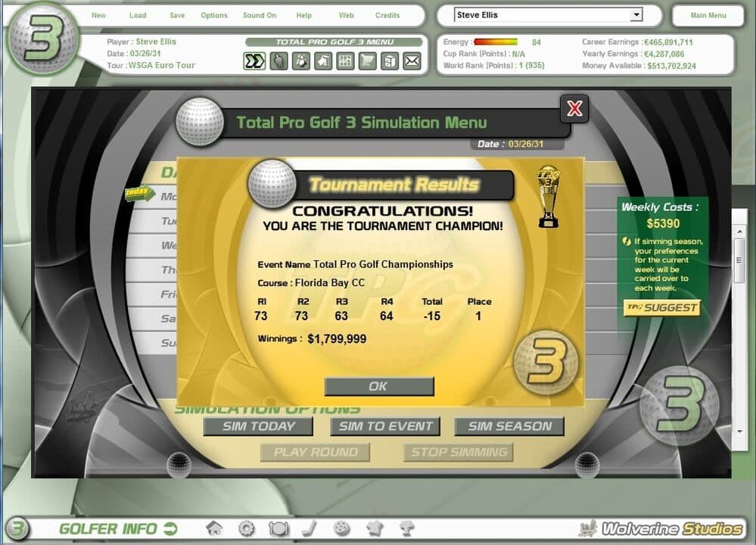Click the Golfer Info cycle arrow
The height and width of the screenshot is (545, 756).
coord(170,529)
